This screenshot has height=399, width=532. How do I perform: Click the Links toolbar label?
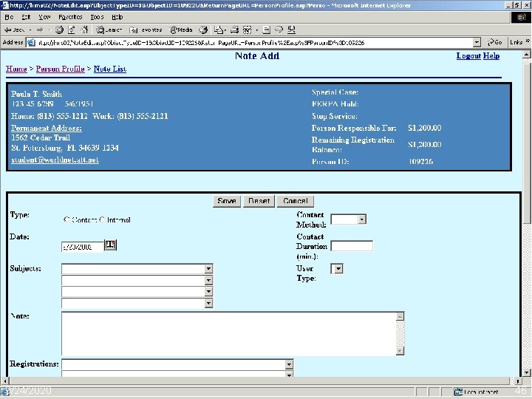516,42
